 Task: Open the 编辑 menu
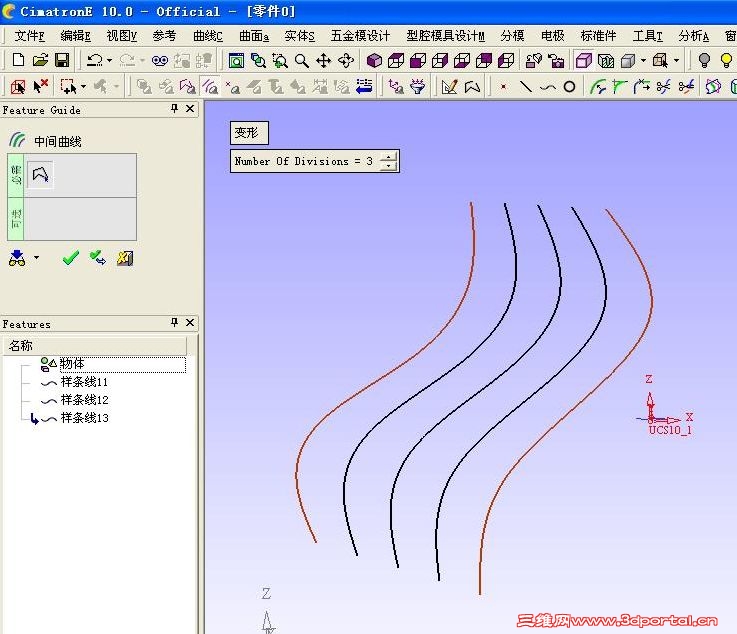click(75, 36)
